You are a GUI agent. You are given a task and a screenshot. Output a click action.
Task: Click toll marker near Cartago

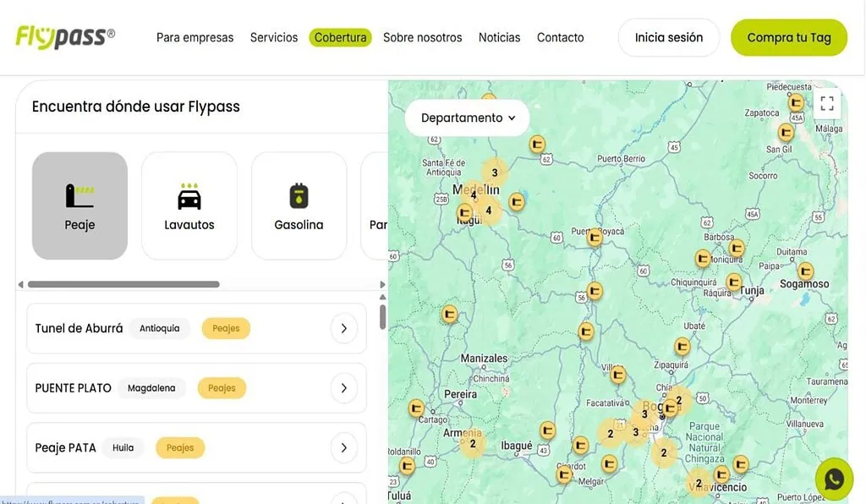pyautogui.click(x=416, y=408)
